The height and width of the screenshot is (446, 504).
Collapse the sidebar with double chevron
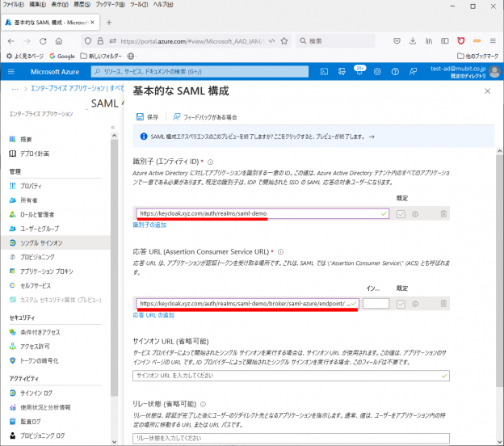(113, 128)
